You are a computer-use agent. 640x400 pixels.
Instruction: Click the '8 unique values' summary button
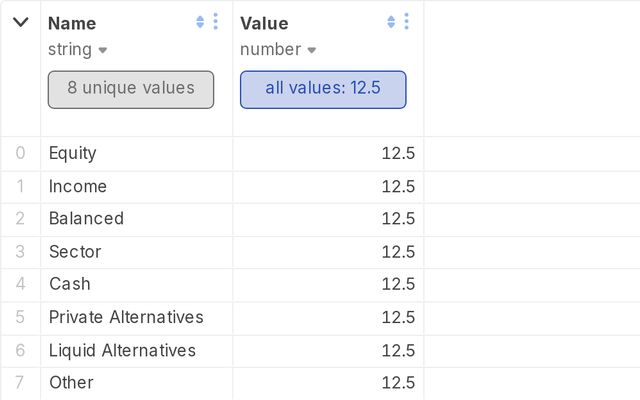131,89
